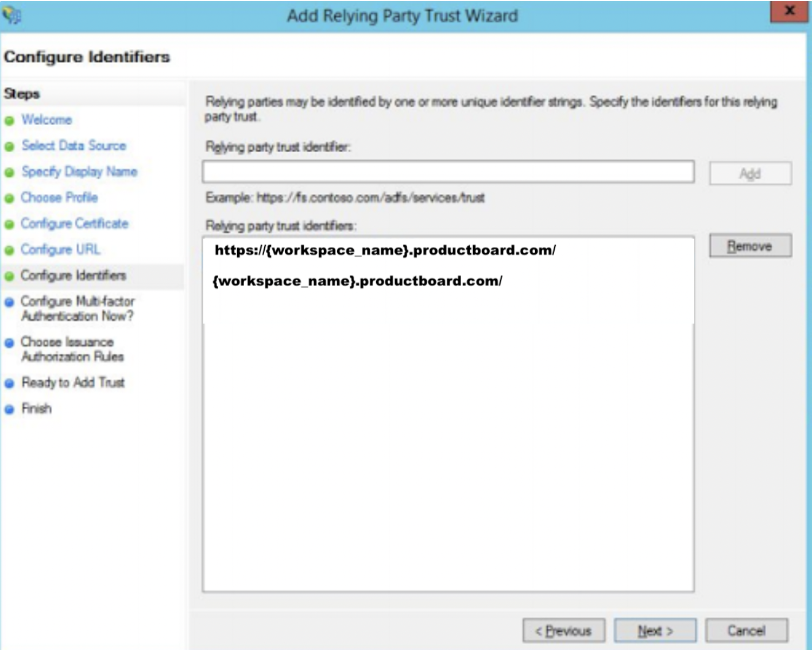The height and width of the screenshot is (650, 812).
Task: Jump to the Choose Profile step
Action: point(59,198)
